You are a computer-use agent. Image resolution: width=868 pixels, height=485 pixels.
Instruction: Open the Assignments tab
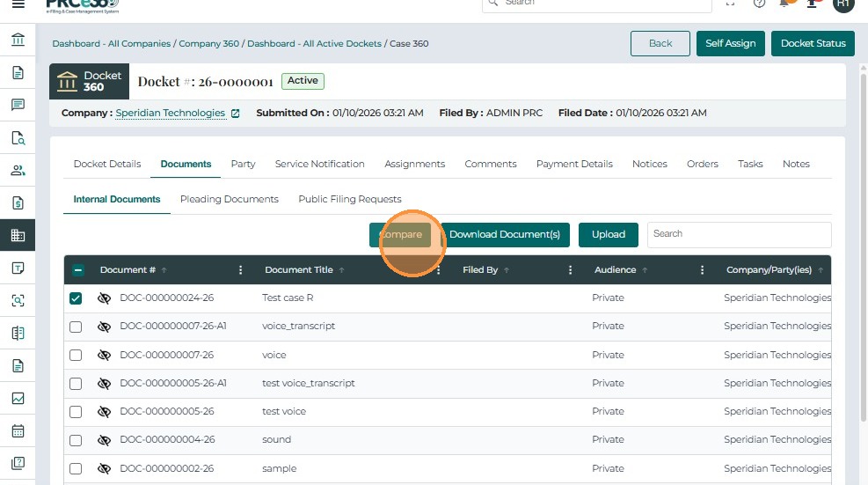pos(414,164)
